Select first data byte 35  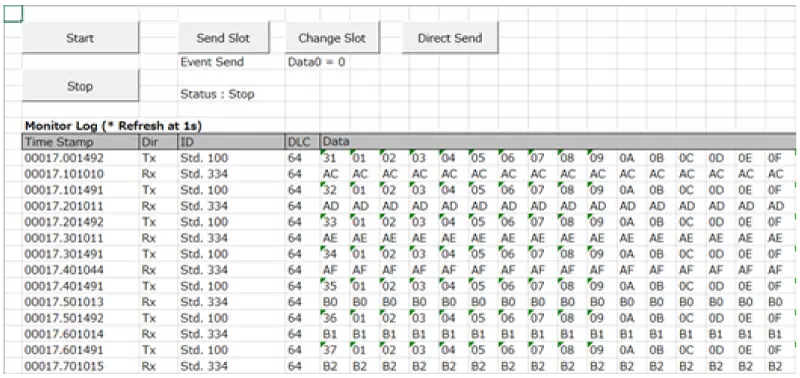pyautogui.click(x=334, y=286)
